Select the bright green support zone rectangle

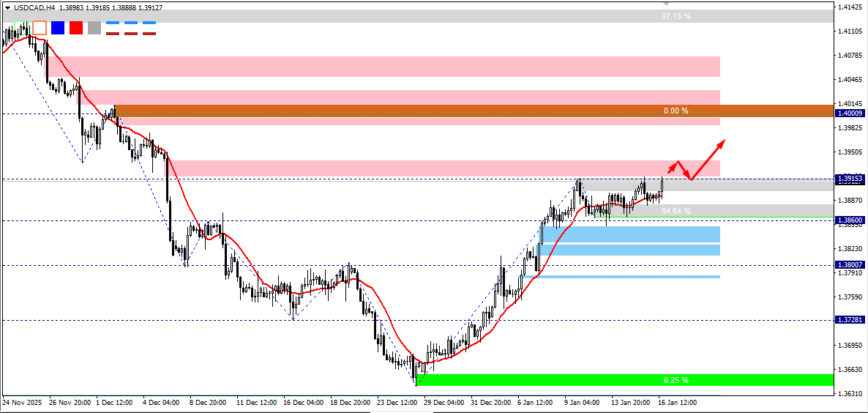point(624,380)
